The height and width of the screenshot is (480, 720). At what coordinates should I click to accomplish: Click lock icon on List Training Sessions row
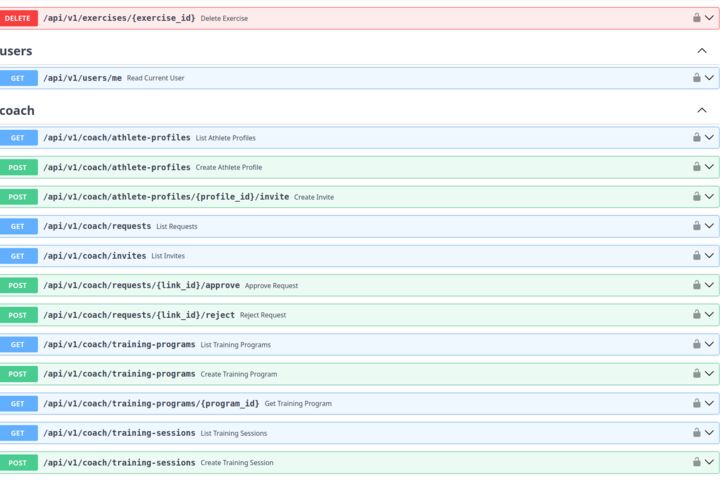coord(697,432)
